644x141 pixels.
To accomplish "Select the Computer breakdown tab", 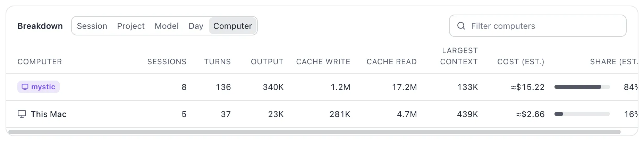I will 232,26.
